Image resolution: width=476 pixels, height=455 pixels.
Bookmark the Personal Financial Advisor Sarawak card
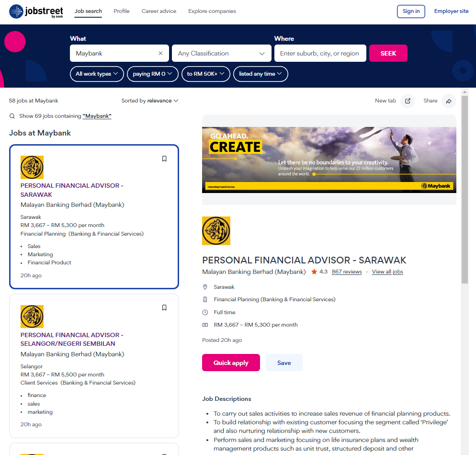pos(164,159)
